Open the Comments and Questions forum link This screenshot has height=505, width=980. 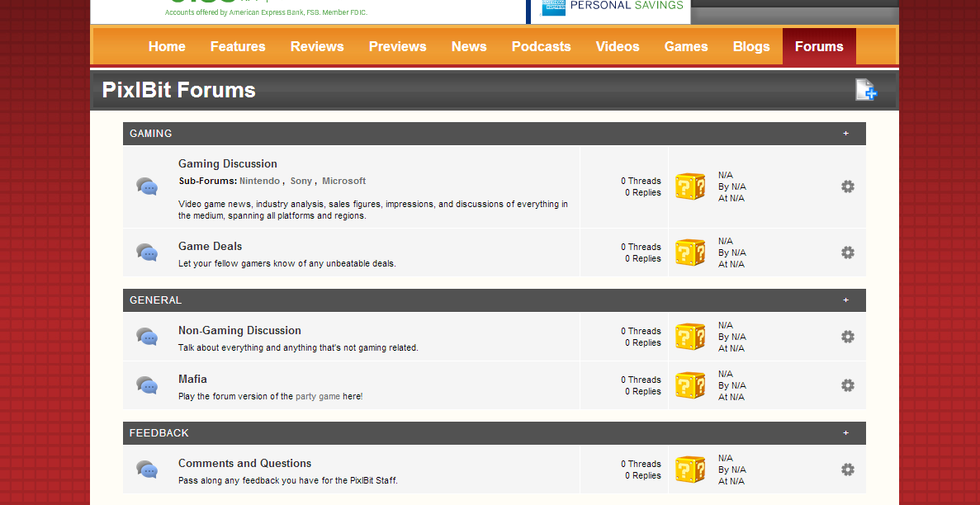click(x=244, y=463)
